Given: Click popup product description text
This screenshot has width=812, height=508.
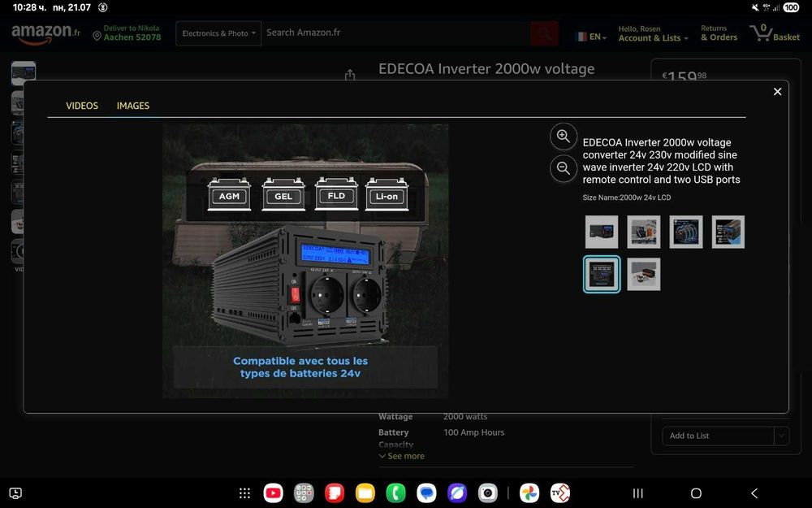Looking at the screenshot, I should coord(661,161).
